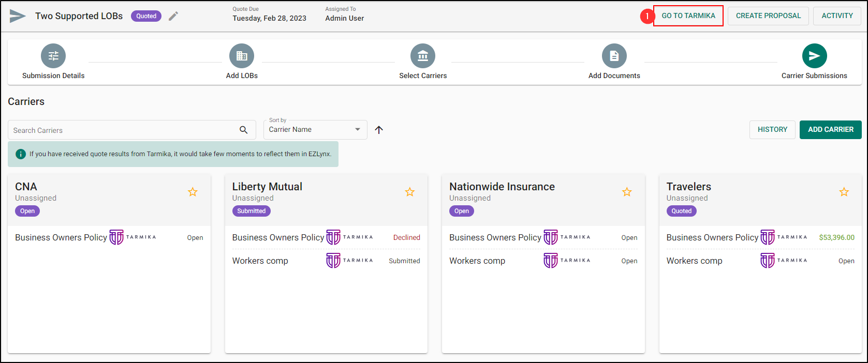Click Tarmika logo on Travelers Workers comp

pos(784,261)
